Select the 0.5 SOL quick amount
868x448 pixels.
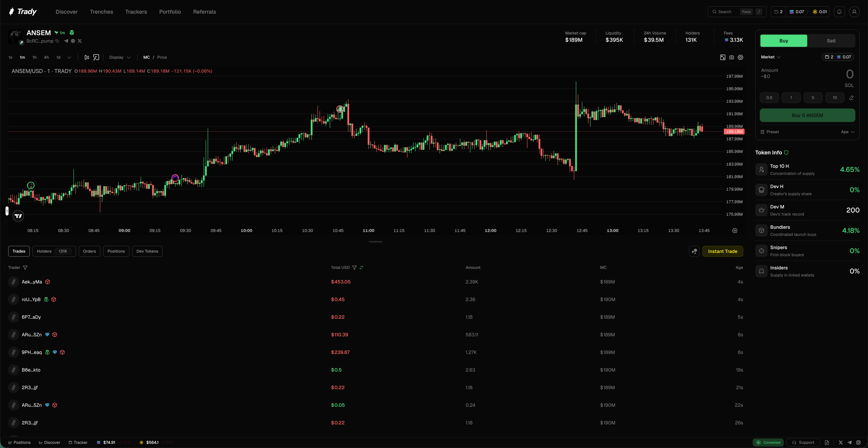(769, 98)
